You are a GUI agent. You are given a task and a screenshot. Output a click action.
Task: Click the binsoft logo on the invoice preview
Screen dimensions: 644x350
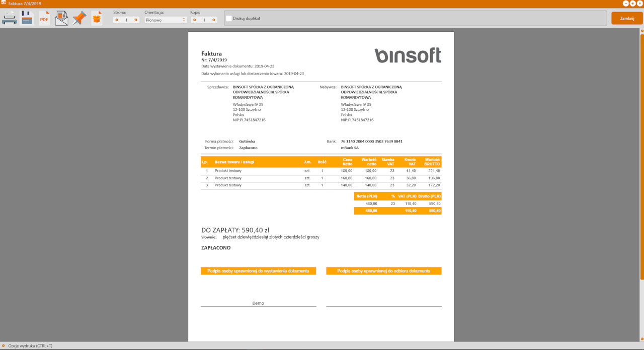click(408, 55)
